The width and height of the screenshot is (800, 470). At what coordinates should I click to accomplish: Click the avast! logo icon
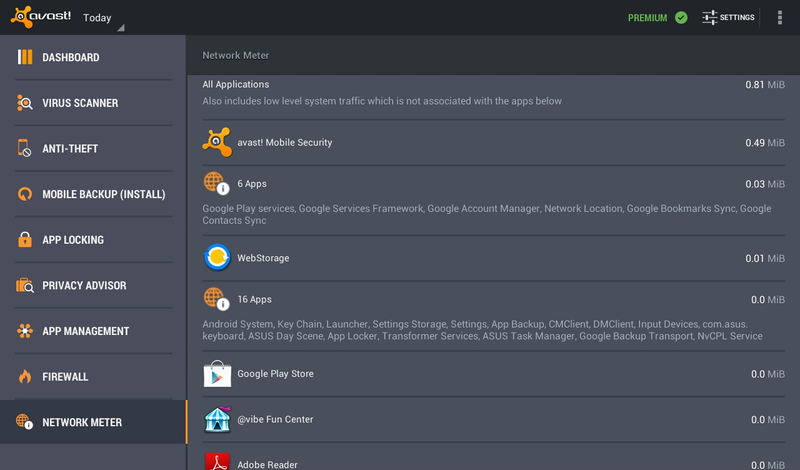(41, 17)
